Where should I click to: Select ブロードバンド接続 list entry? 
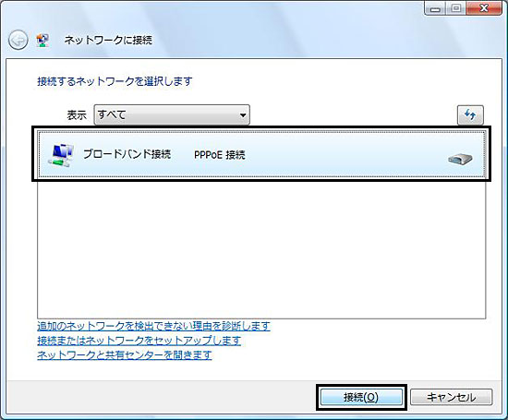[x=261, y=154]
